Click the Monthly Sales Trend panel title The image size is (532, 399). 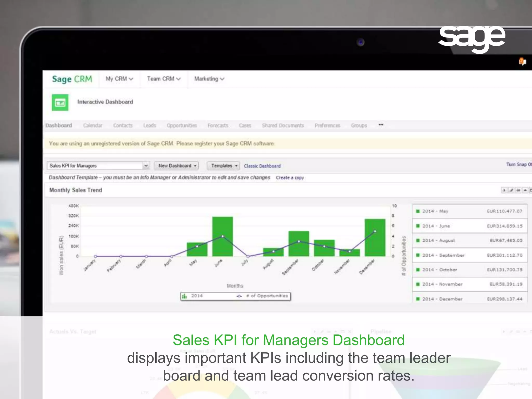click(x=76, y=190)
